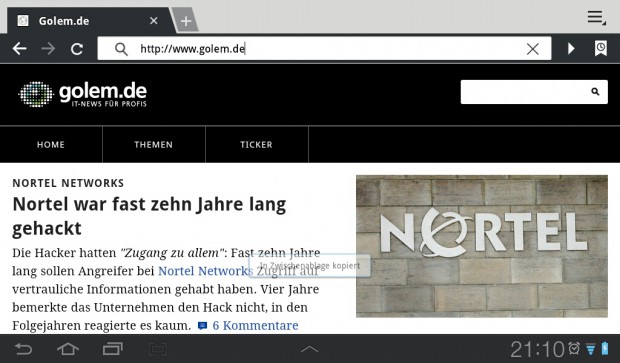The image size is (620, 363).
Task: Click the comment bubble icon
Action: tap(202, 326)
